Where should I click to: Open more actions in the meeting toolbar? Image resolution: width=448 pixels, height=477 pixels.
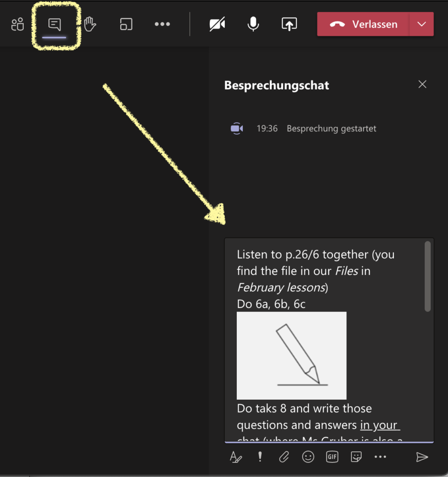pos(162,24)
